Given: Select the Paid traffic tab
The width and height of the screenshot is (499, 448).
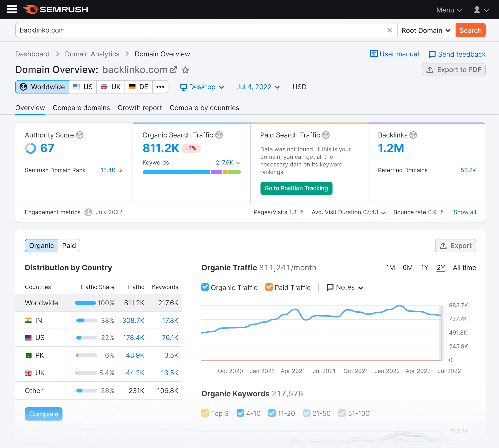Looking at the screenshot, I should tap(69, 245).
